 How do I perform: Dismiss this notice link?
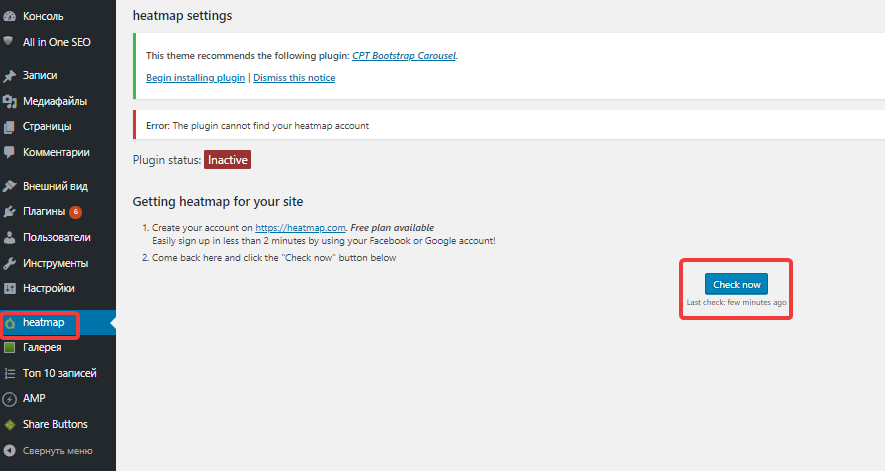(294, 78)
